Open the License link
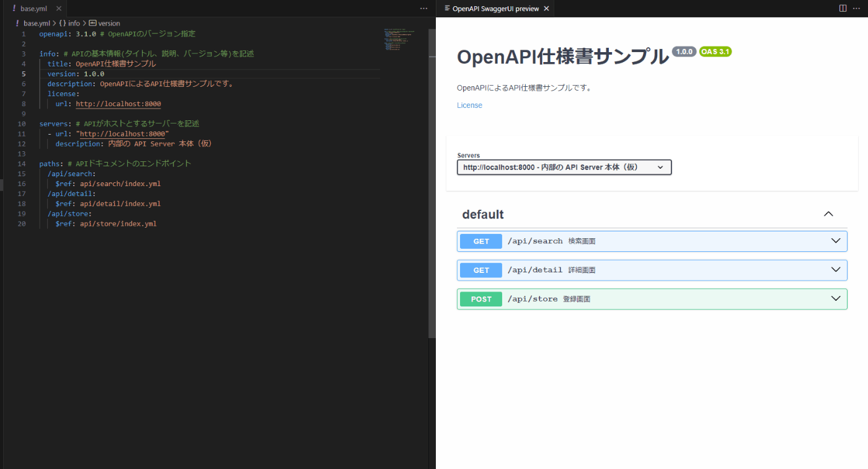868x469 pixels. [x=469, y=105]
